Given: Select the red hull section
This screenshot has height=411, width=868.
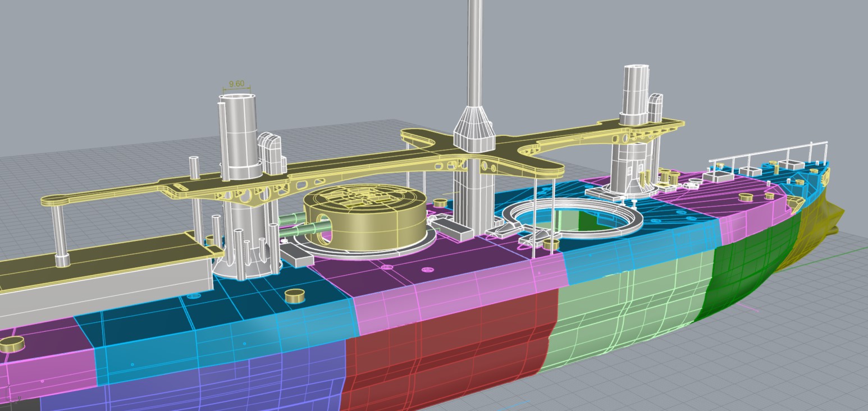Looking at the screenshot, I should tap(449, 348).
